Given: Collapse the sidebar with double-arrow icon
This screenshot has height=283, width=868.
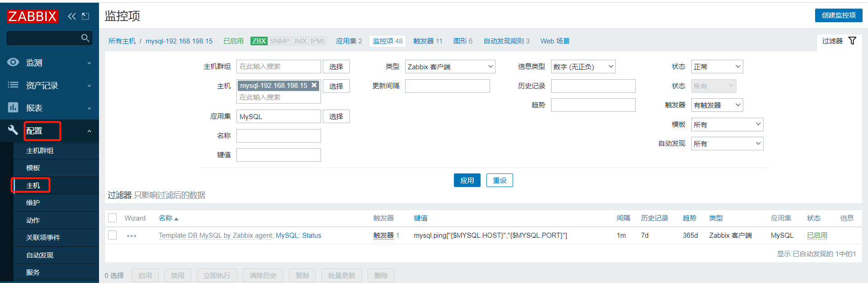Looking at the screenshot, I should (x=72, y=16).
